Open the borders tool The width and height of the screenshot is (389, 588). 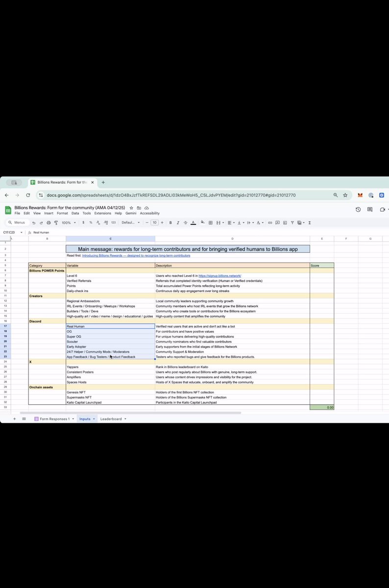click(x=211, y=222)
